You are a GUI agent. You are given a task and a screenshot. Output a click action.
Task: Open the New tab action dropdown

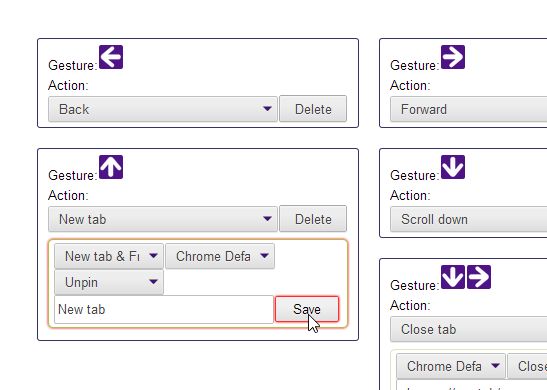point(163,219)
